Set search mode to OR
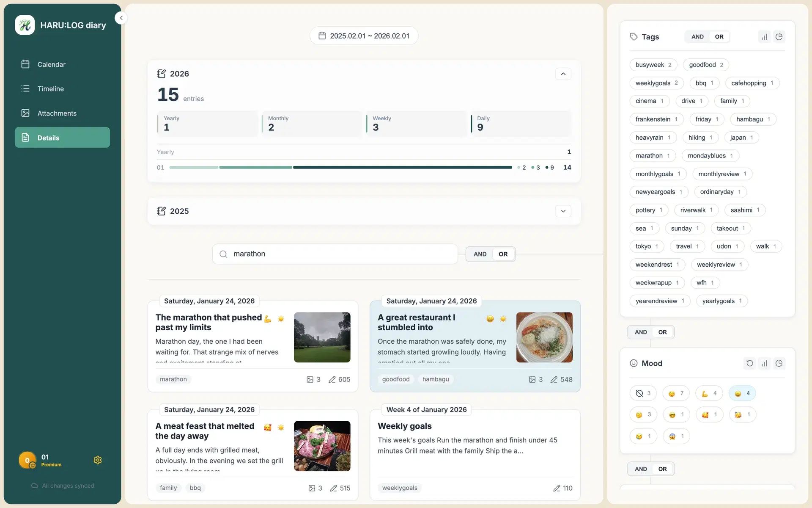This screenshot has height=508, width=812. [x=503, y=254]
